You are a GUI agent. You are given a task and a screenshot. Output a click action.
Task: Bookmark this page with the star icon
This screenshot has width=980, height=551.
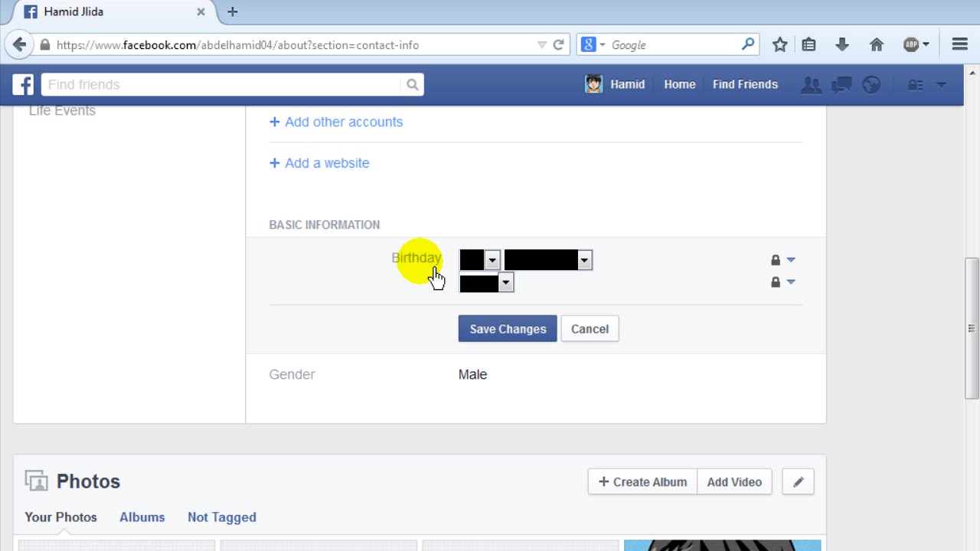(779, 44)
